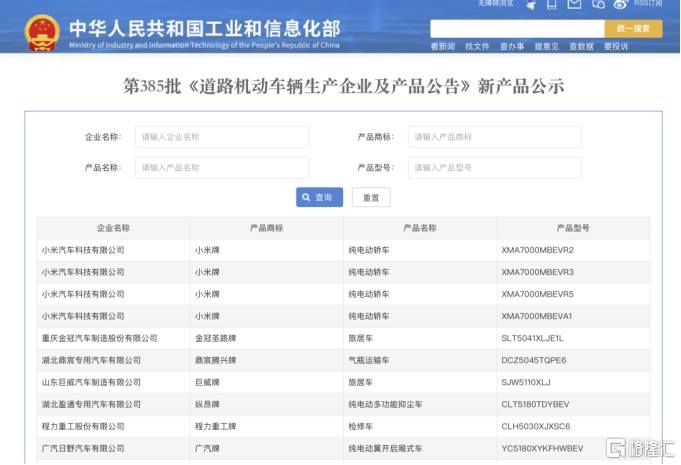Open the 提意见 navigation item
Image resolution: width=681 pixels, height=465 pixels.
tap(547, 47)
